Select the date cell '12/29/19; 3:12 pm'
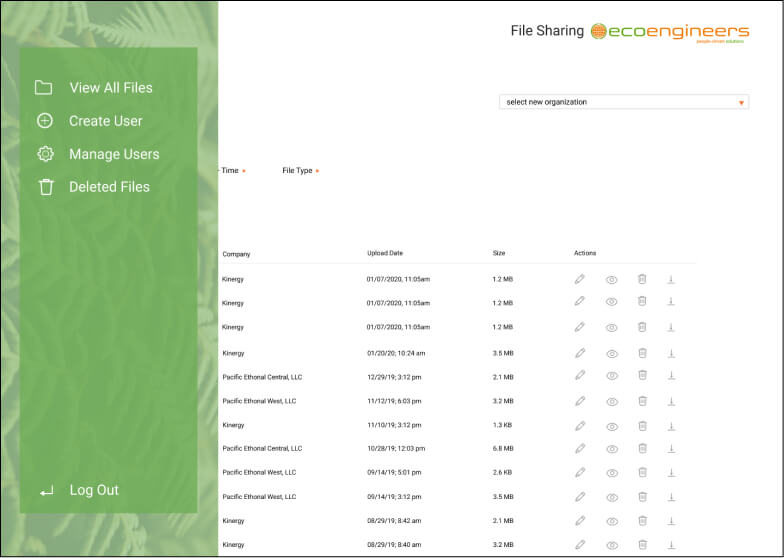The height and width of the screenshot is (558, 784). (394, 377)
